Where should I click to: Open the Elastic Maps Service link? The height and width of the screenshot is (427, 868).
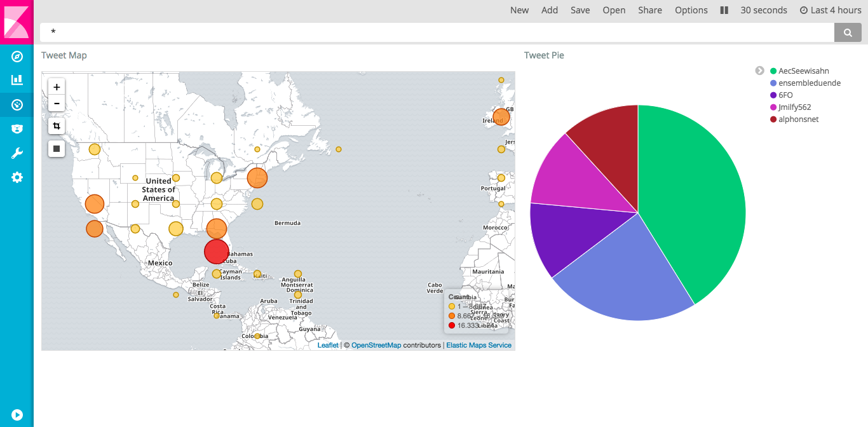[x=478, y=345]
